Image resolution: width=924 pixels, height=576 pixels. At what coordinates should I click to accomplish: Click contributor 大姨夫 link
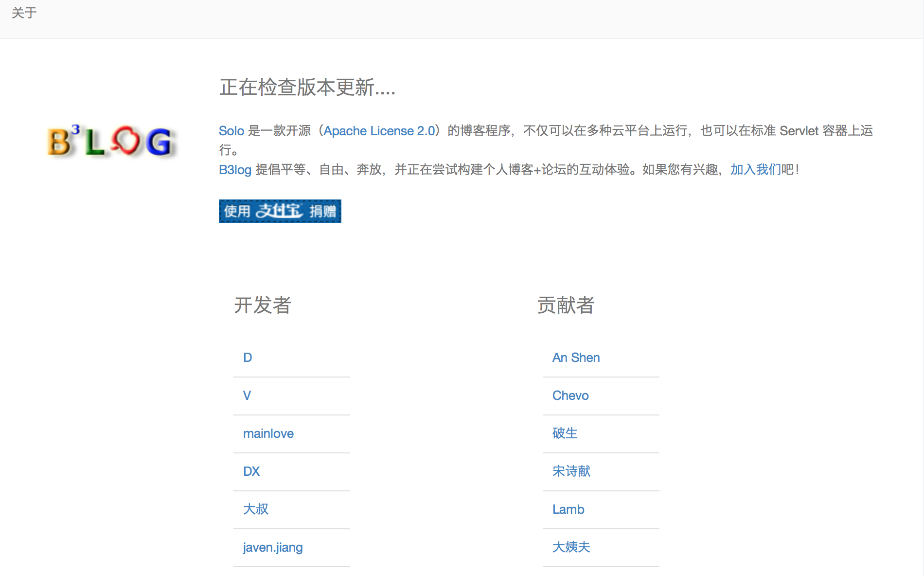[x=571, y=547]
